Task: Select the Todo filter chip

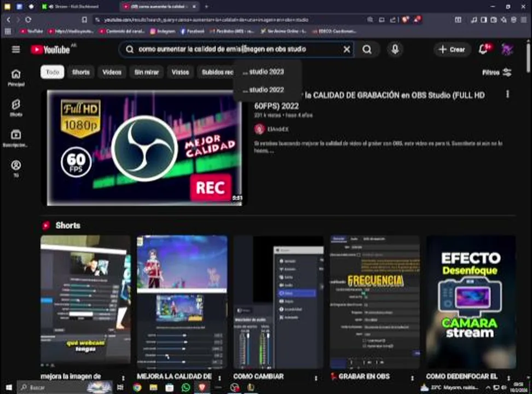Action: (x=52, y=72)
